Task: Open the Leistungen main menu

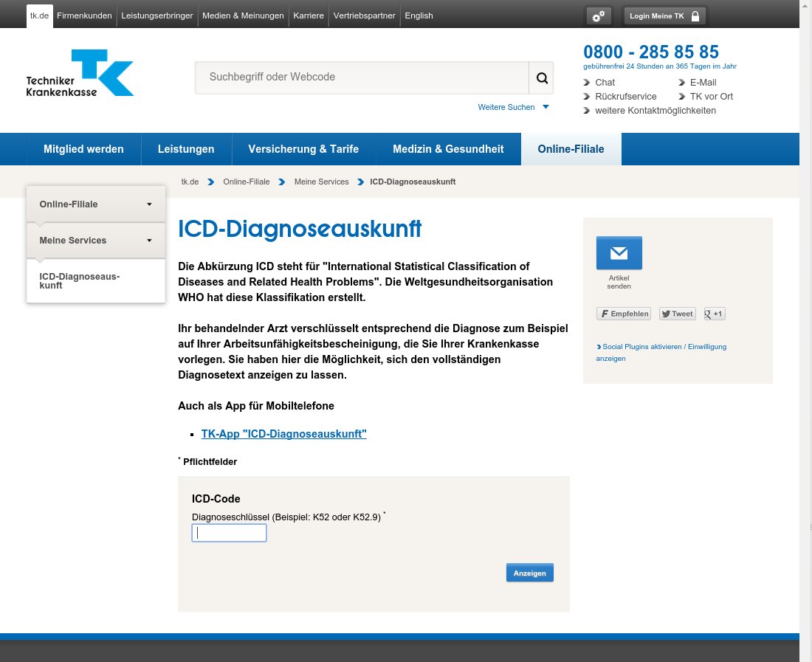Action: (x=186, y=149)
